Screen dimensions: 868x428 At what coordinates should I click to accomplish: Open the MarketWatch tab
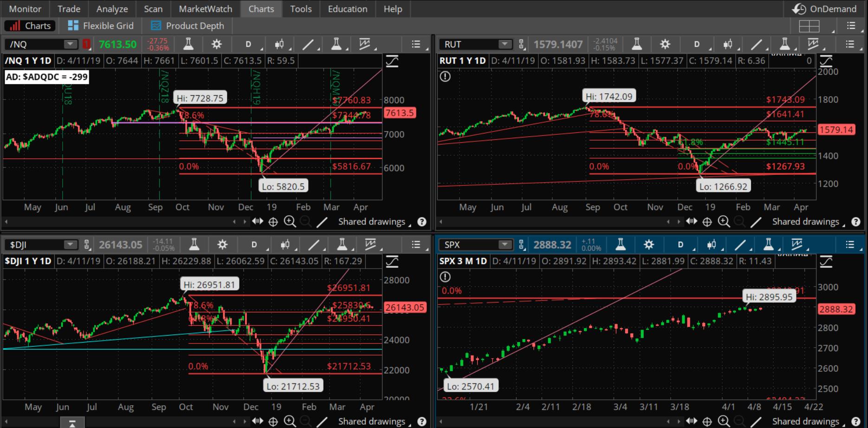point(205,9)
